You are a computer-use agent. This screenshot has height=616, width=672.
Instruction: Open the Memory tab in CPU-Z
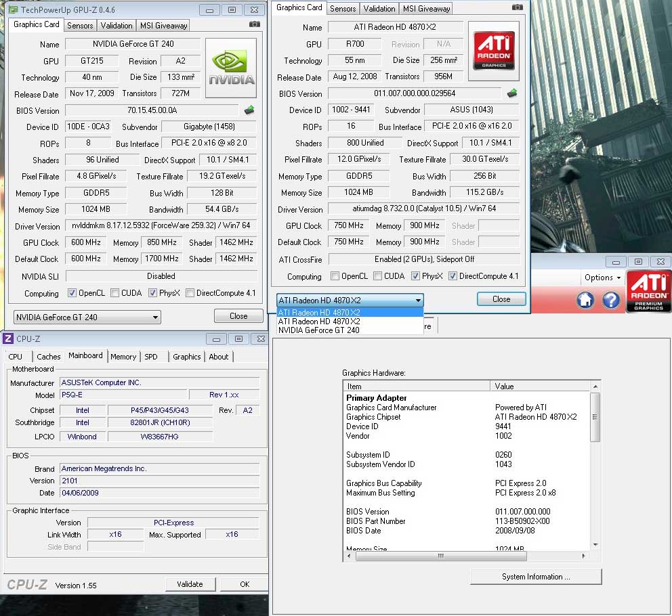pos(123,357)
